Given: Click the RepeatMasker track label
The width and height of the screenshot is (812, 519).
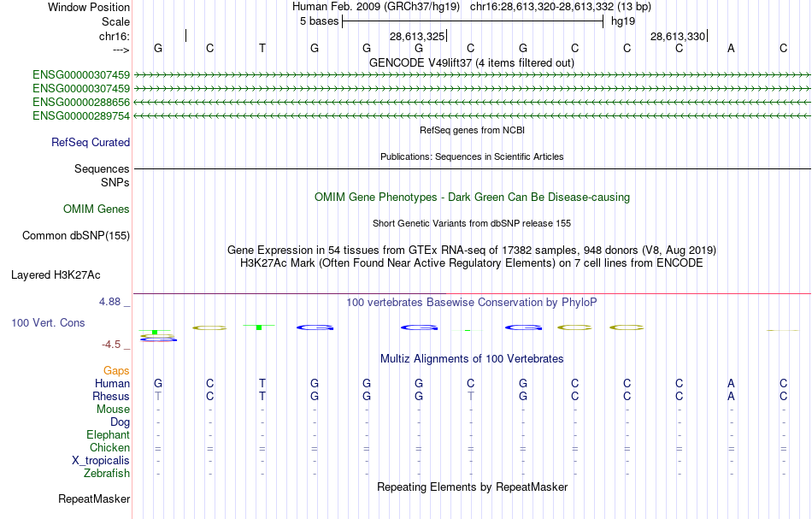Looking at the screenshot, I should tap(94, 498).
